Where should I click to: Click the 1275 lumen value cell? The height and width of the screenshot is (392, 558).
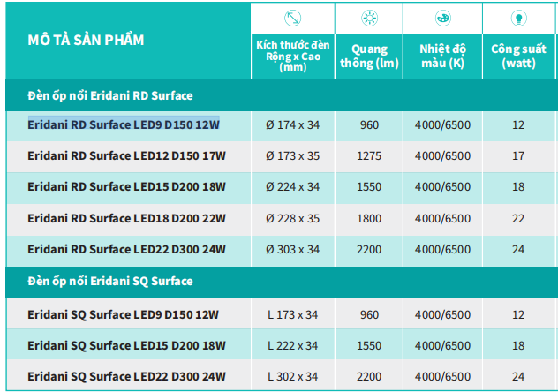[369, 156]
